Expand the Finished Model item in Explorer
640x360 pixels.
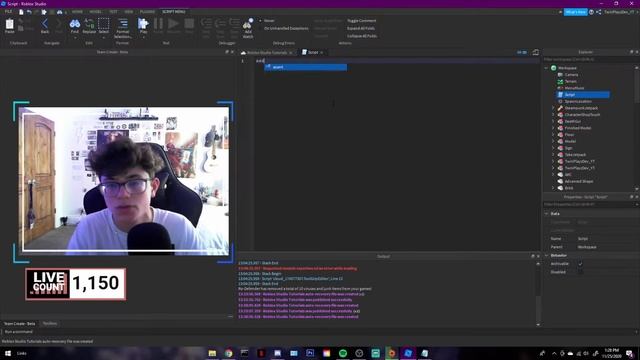coord(553,128)
